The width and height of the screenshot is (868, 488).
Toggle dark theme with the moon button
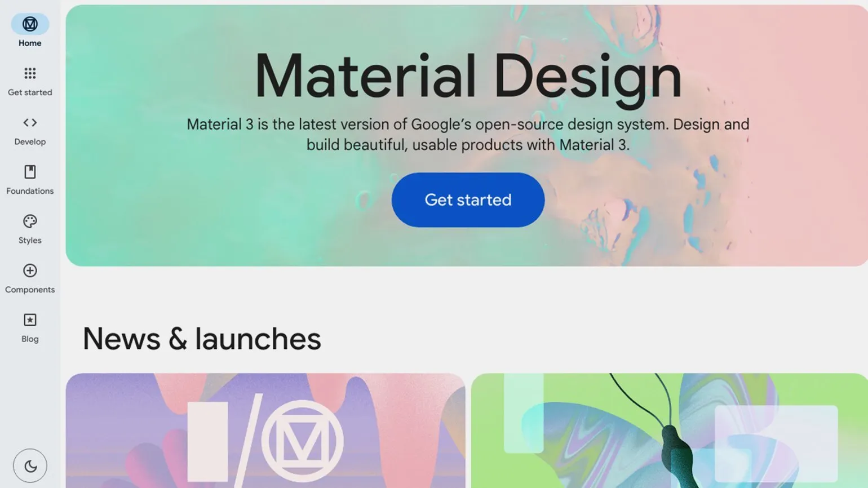(x=30, y=465)
